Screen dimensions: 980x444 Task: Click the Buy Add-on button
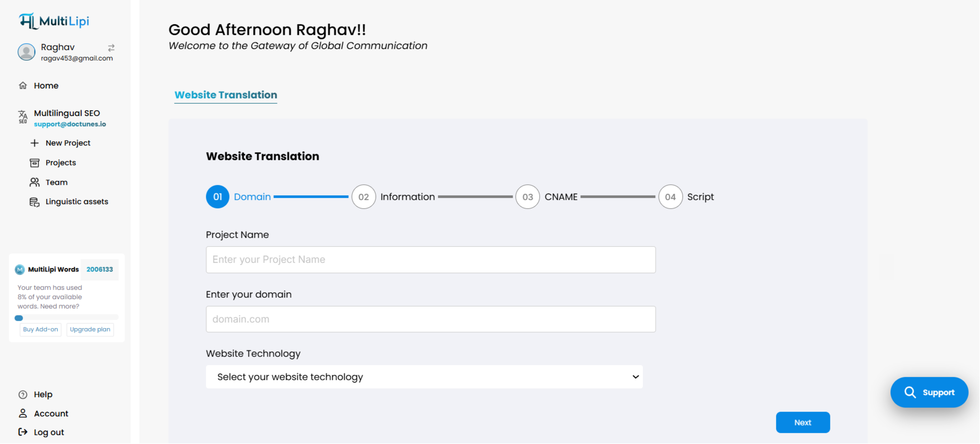pos(40,330)
